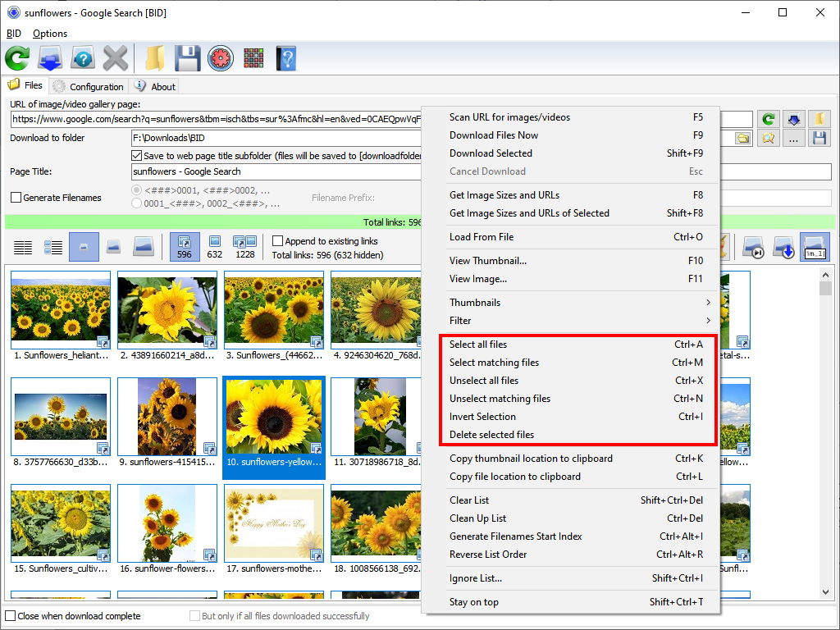Toggle the small thumbnail size button

tap(84, 247)
